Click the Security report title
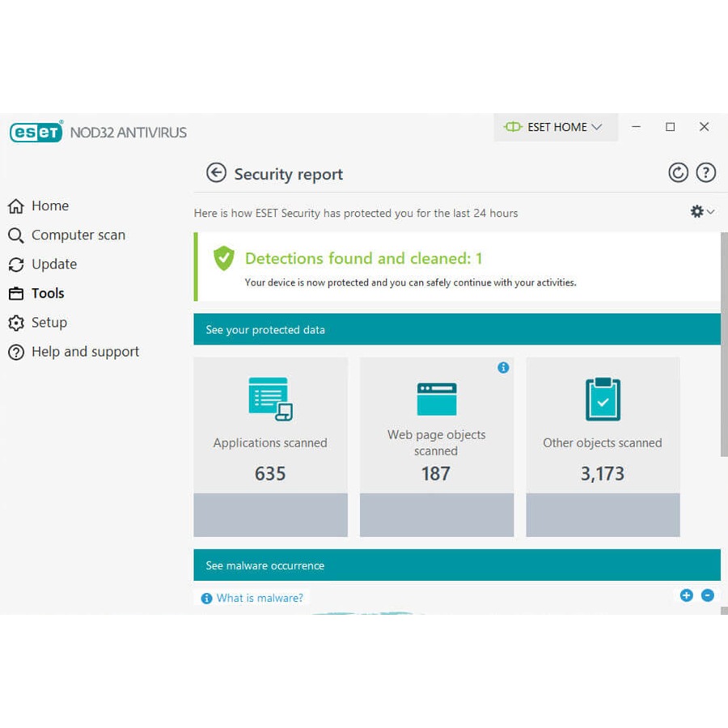Screen dimensions: 728x728 [x=288, y=174]
